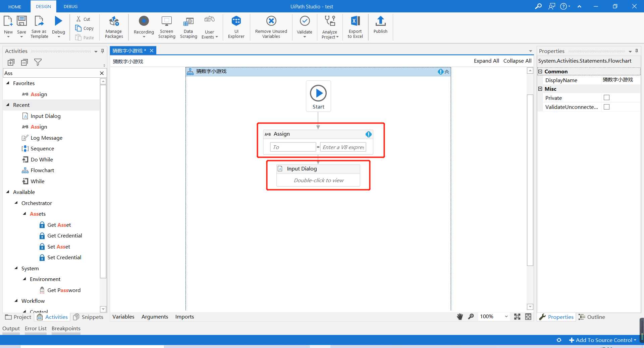Click the zoom magnifier in designer footer
Screen dimensions: 644x348
pyautogui.click(x=471, y=317)
